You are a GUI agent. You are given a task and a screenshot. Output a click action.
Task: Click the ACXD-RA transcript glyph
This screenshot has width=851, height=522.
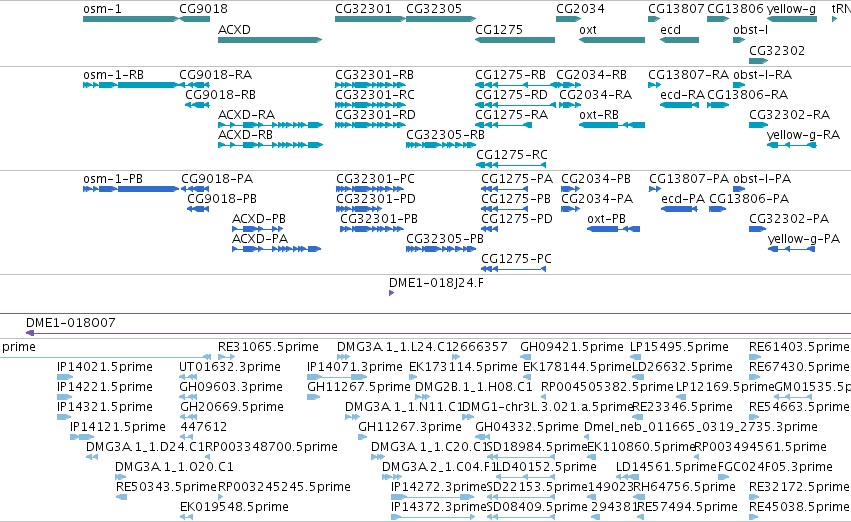270,125
